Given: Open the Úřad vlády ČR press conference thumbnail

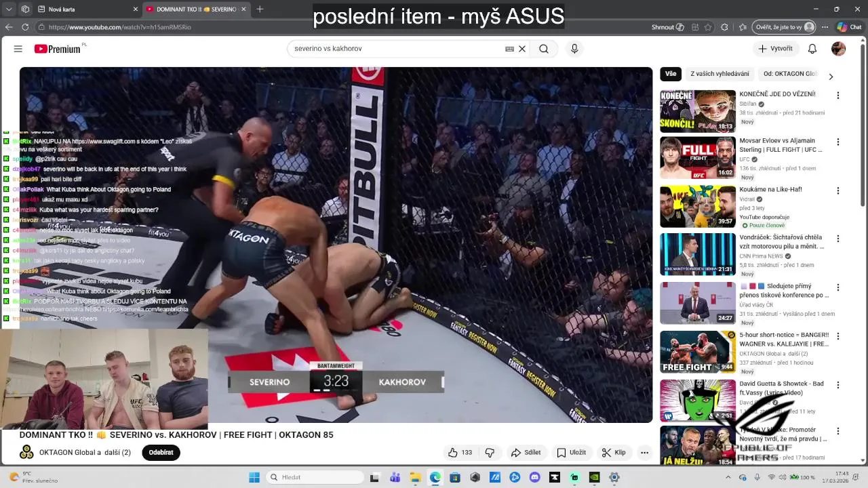Looking at the screenshot, I should coord(698,303).
